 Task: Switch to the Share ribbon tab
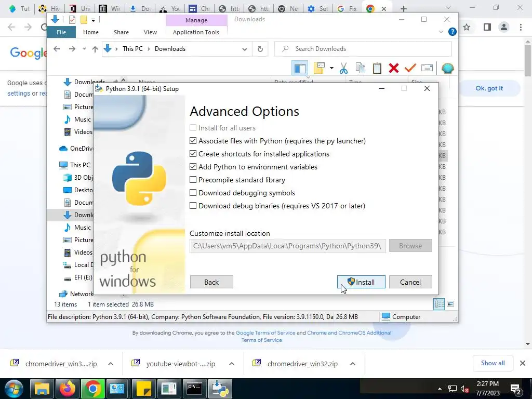point(121,32)
